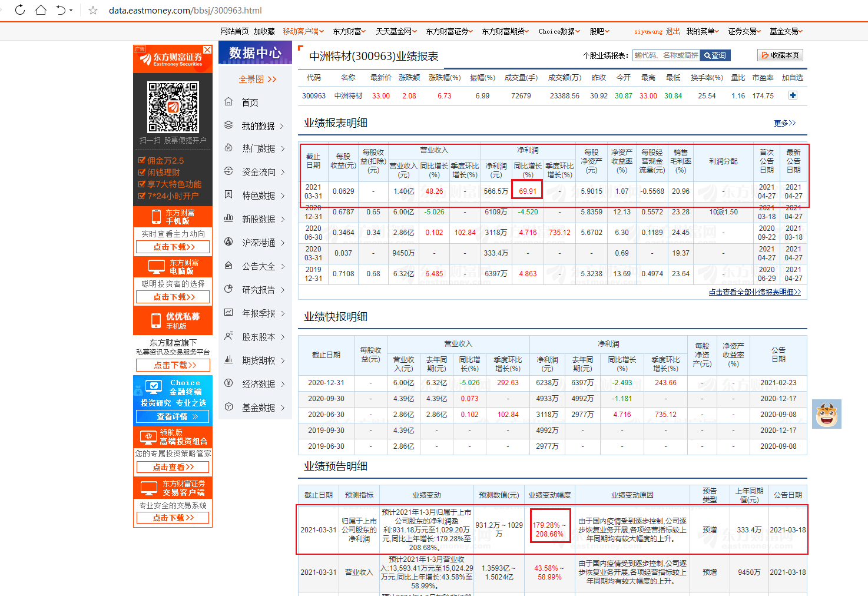Viewport: 868px width, 596px height.
Task: Click the 特色数据 icon in the sidebar
Action: coord(228,195)
